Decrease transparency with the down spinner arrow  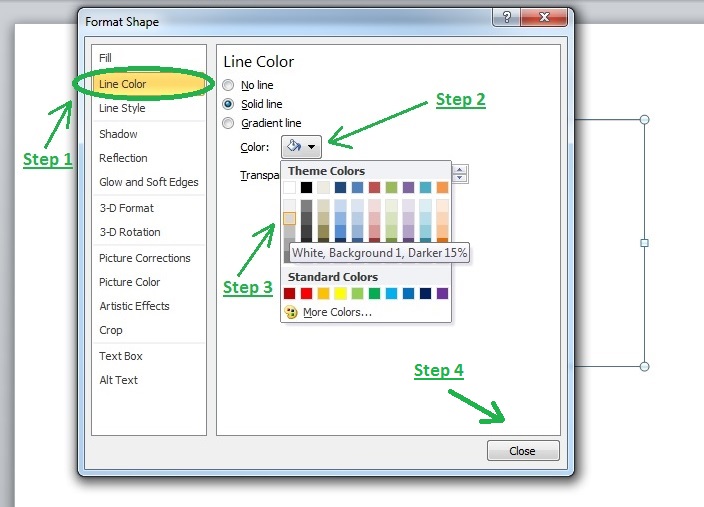tap(459, 178)
